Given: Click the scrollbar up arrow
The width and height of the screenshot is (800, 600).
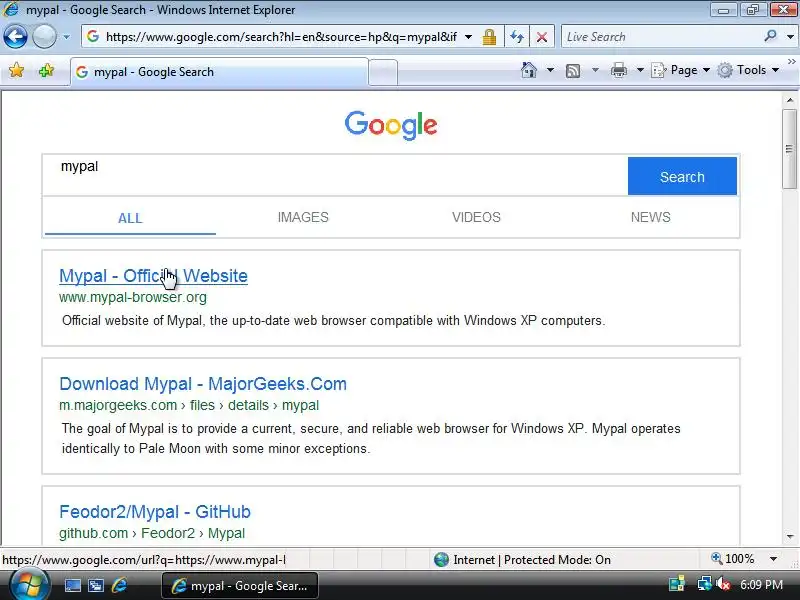Looking at the screenshot, I should (x=790, y=100).
